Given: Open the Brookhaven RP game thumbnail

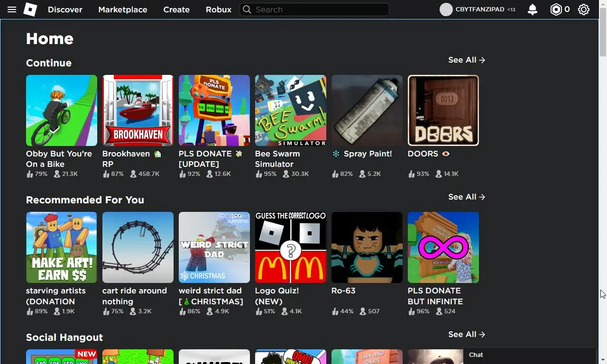Looking at the screenshot, I should (138, 110).
